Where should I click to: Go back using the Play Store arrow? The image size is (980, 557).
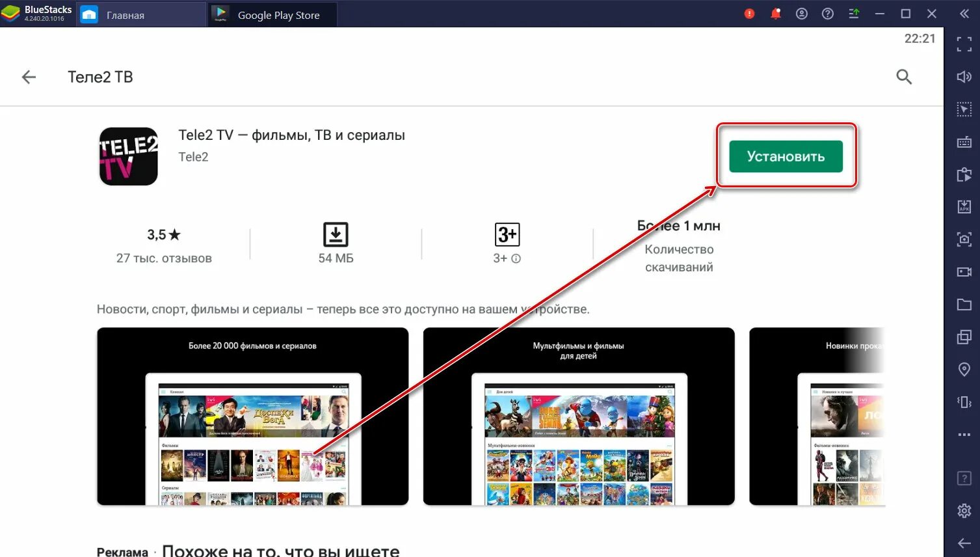click(29, 77)
